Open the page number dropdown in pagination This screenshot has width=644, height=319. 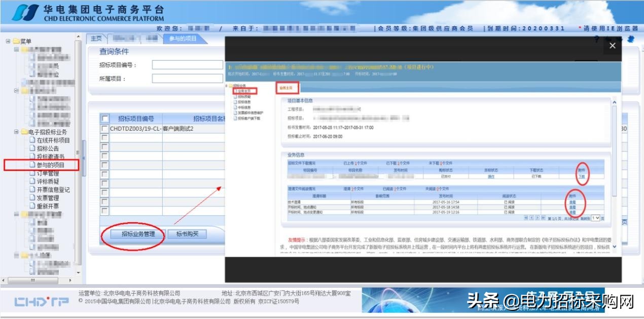tap(596, 217)
